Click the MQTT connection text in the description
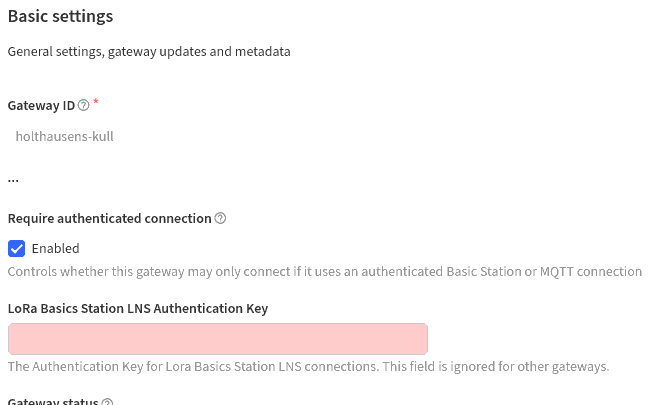 [x=591, y=272]
